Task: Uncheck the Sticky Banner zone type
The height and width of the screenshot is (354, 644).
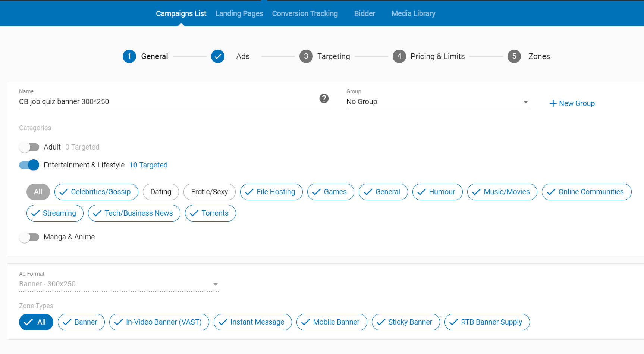Action: coord(405,322)
